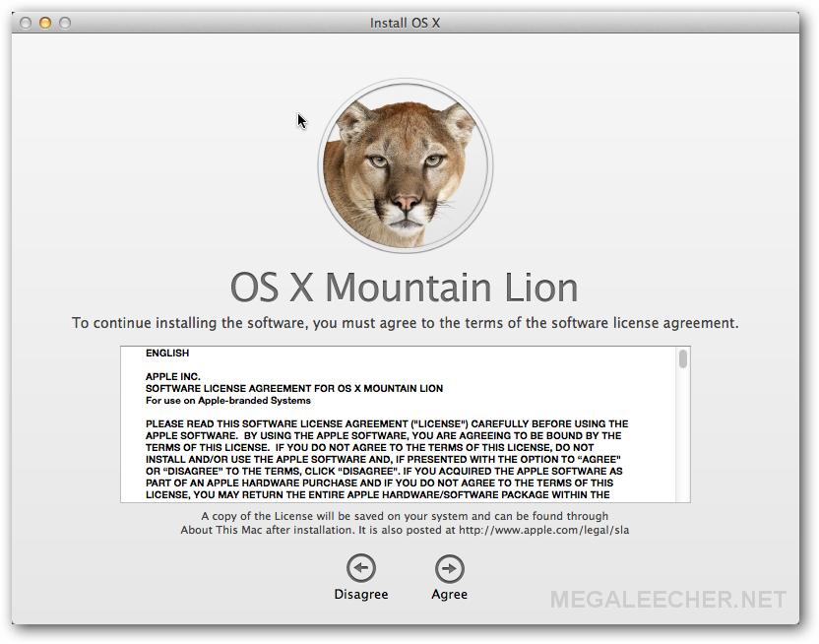
Task: Click "SOFTWARE LICENSE AGREEMENT FOR OS X MOUNTAIN LION"
Action: pos(294,389)
